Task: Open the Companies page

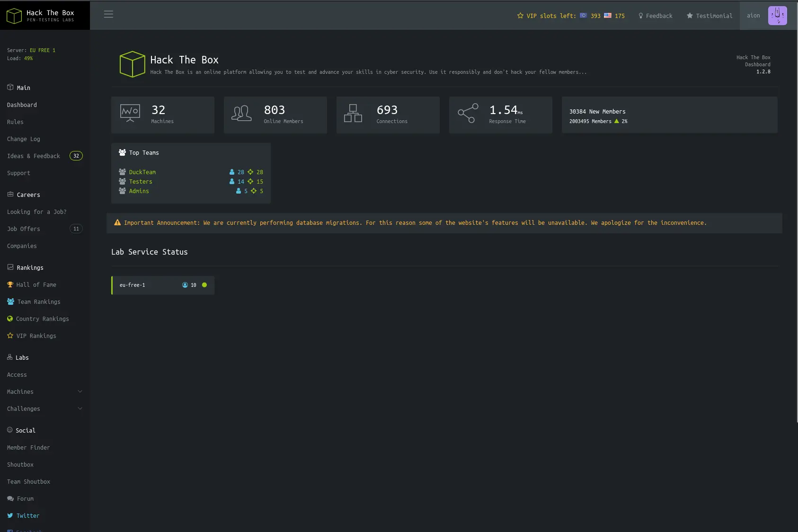Action: [22, 246]
